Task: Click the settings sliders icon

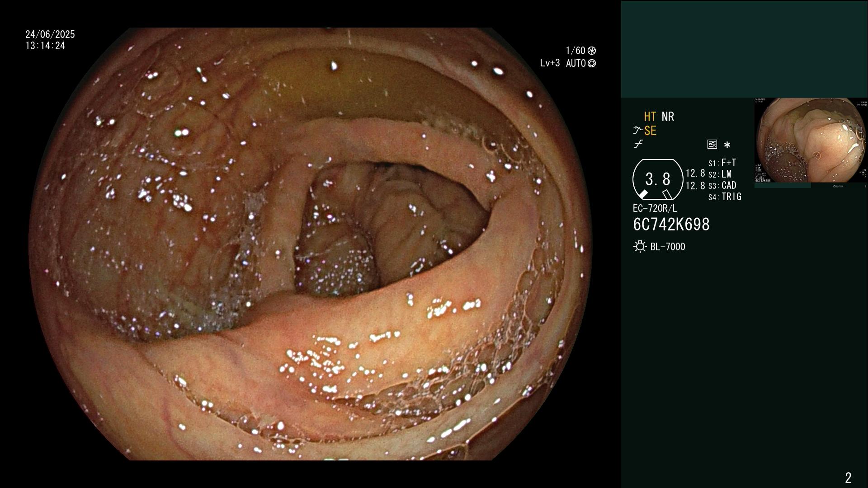Action: 712,145
